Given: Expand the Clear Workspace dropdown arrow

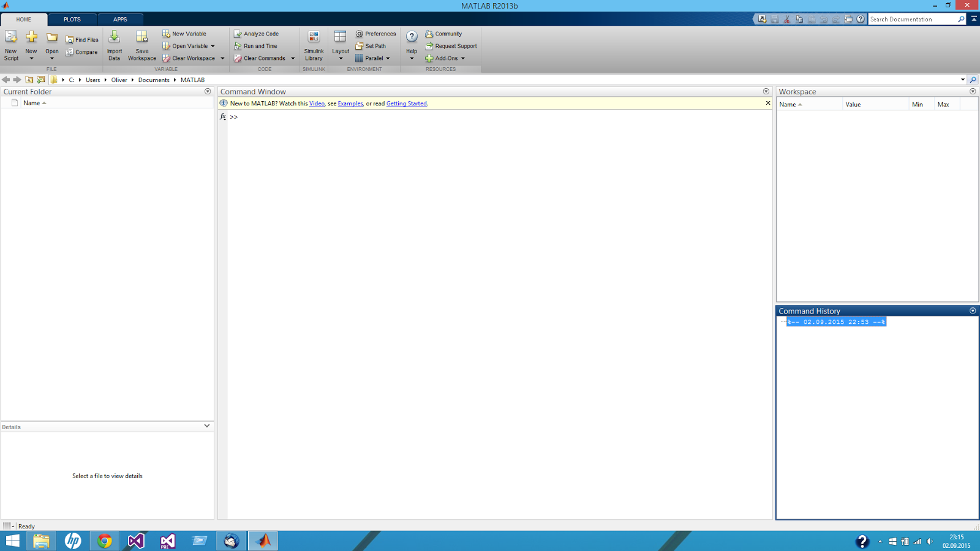Looking at the screenshot, I should pos(222,58).
